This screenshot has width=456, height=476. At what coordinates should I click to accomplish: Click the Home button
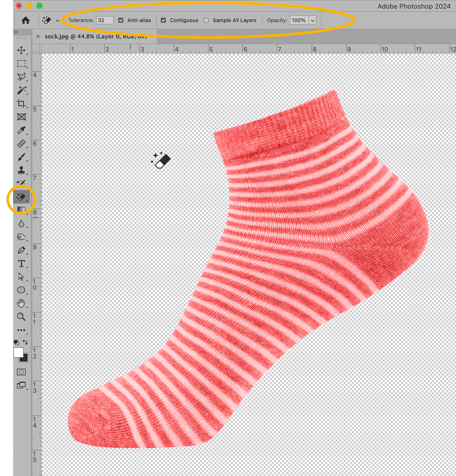click(x=25, y=20)
